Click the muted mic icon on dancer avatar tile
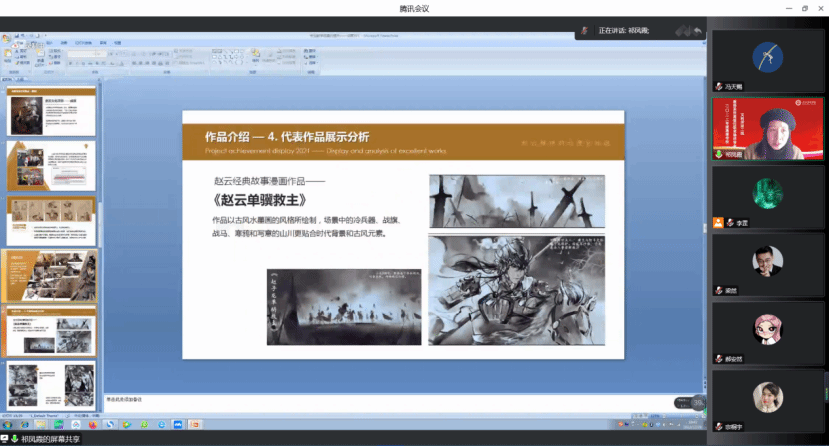The image size is (830, 446). (x=718, y=86)
